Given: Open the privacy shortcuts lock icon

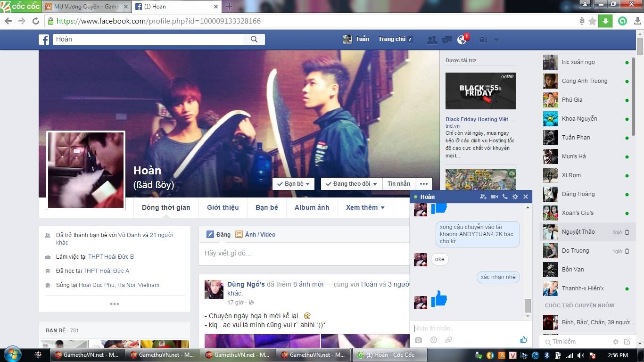Looking at the screenshot, I should point(483,40).
